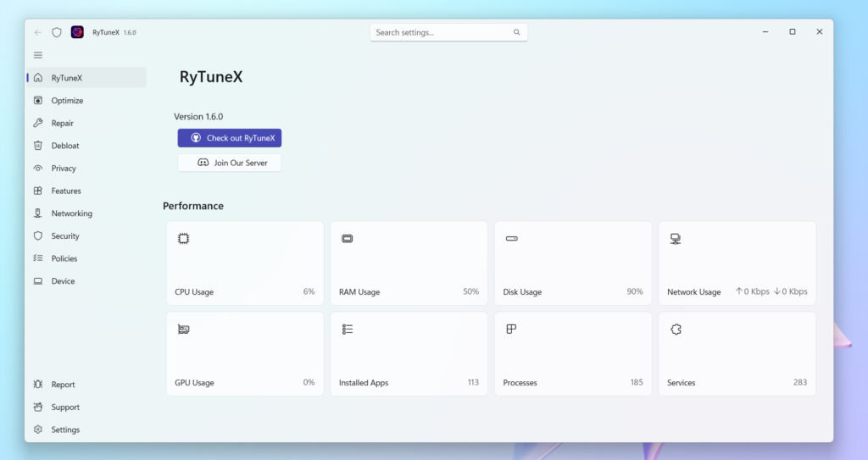The height and width of the screenshot is (460, 868).
Task: Select the Disk Usage card
Action: 573,263
